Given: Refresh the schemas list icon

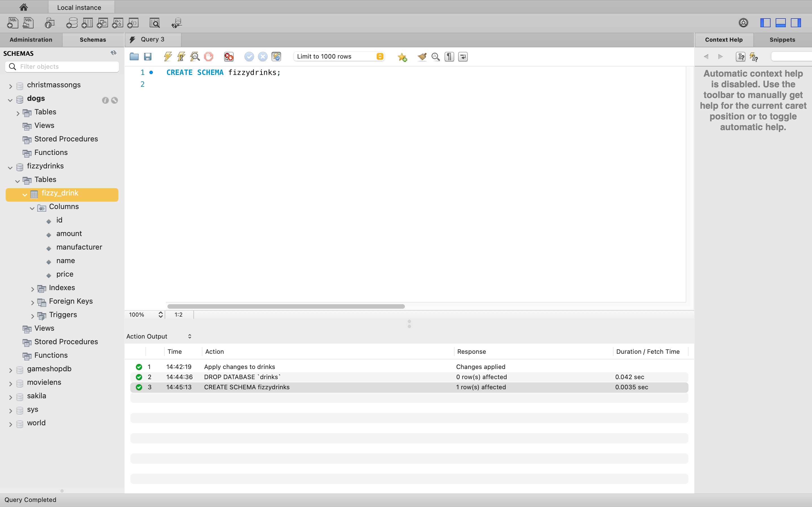Looking at the screenshot, I should pyautogui.click(x=113, y=53).
